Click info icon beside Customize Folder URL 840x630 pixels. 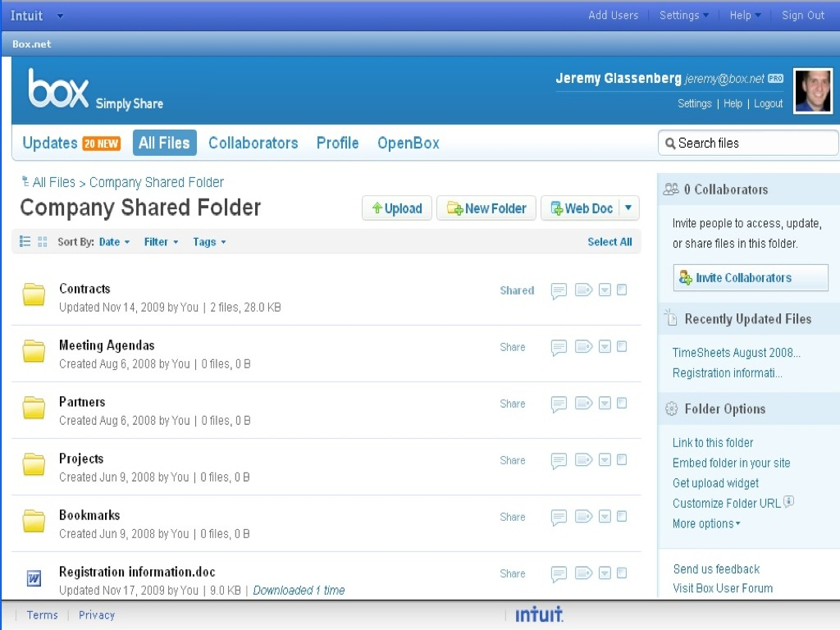(x=788, y=501)
